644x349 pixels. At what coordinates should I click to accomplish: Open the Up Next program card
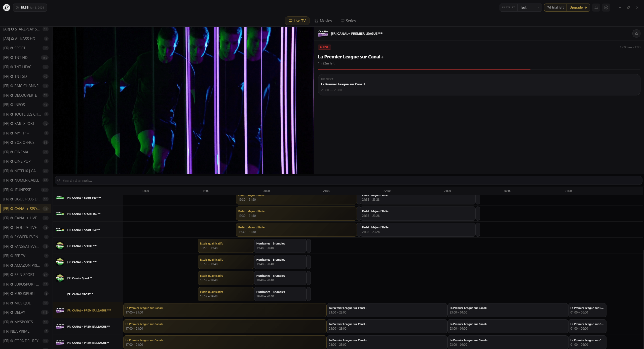tap(479, 85)
